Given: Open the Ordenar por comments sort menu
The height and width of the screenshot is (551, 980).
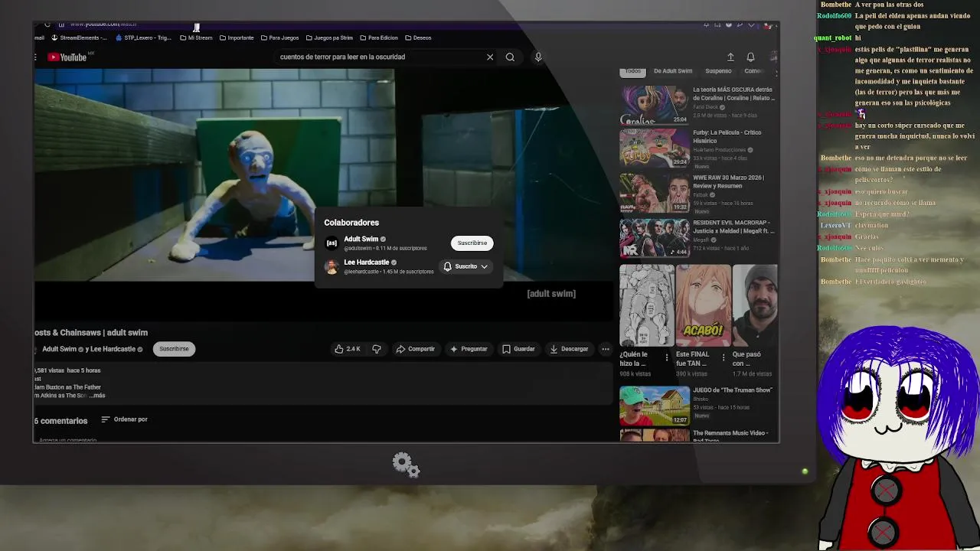Looking at the screenshot, I should pyautogui.click(x=124, y=419).
